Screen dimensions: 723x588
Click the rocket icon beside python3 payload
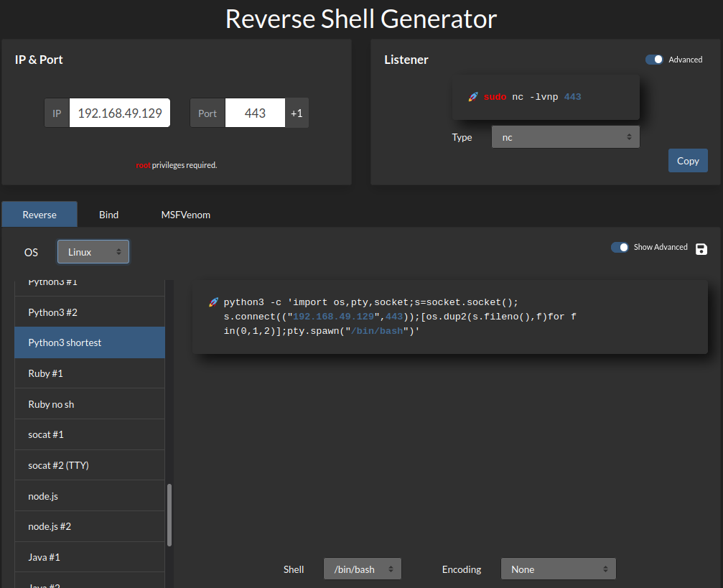click(213, 302)
